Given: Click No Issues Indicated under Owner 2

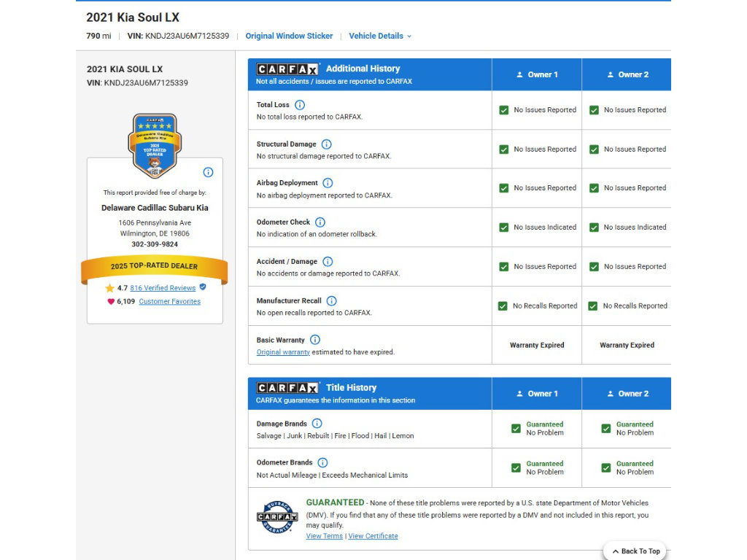Looking at the screenshot, I should pos(635,227).
